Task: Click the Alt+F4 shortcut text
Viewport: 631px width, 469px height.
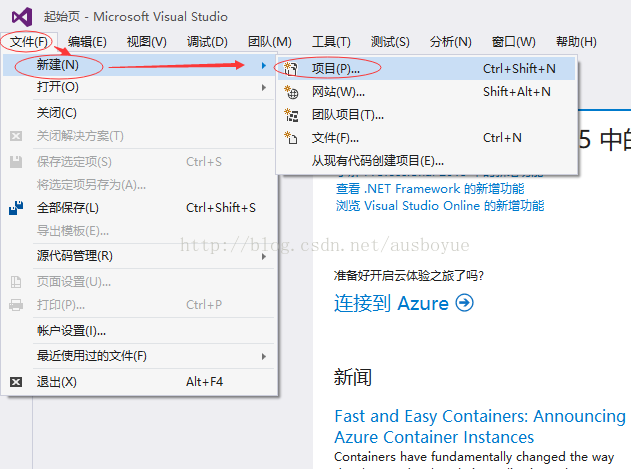Action: (204, 382)
